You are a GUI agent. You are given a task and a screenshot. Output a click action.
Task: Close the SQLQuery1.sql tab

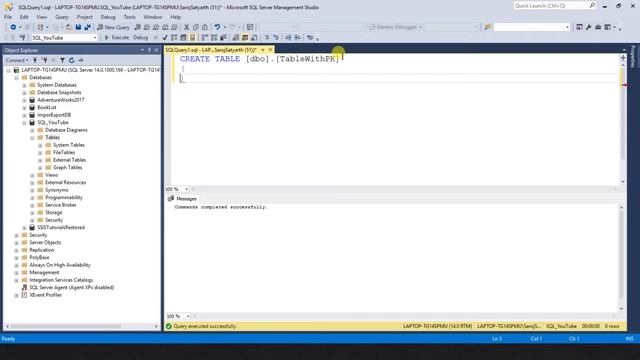(270, 50)
